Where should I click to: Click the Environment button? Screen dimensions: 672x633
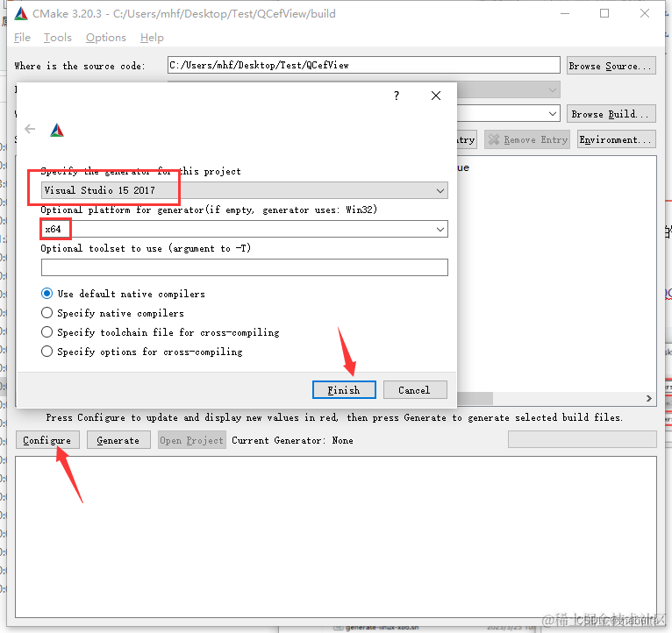(616, 139)
